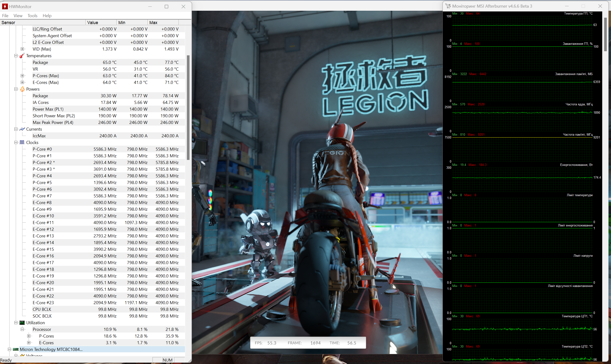Click the NUM indicator in HWMonitor status bar
Viewport: 611px width, 364px height.
tap(168, 360)
